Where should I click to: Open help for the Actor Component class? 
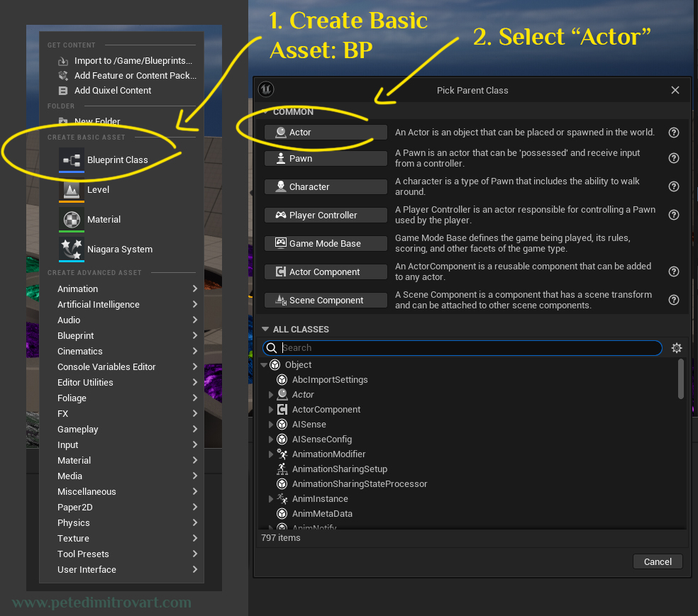(x=674, y=271)
